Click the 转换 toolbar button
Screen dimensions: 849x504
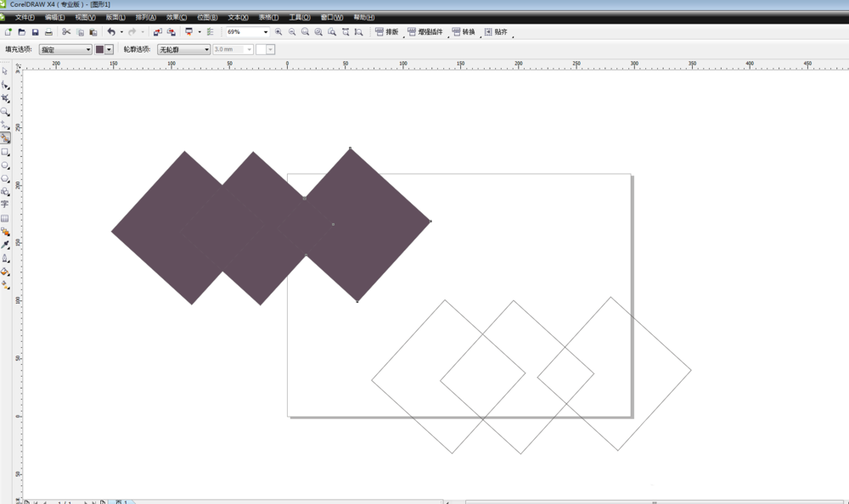point(464,32)
